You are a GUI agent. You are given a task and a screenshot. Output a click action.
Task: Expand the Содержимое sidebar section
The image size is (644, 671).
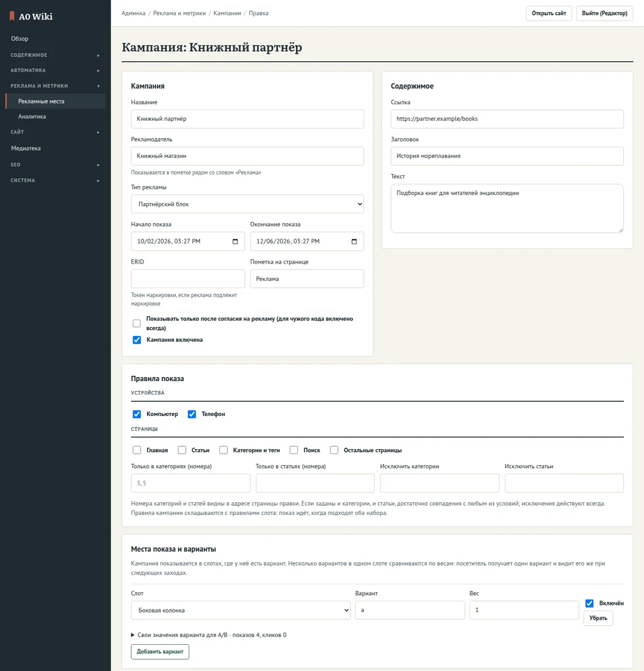pyautogui.click(x=55, y=55)
